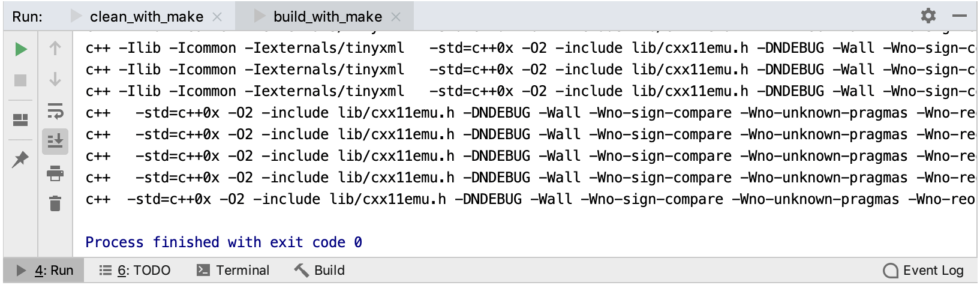Open the Terminal tool window
Viewport: 980px width, 285px height.
233,271
